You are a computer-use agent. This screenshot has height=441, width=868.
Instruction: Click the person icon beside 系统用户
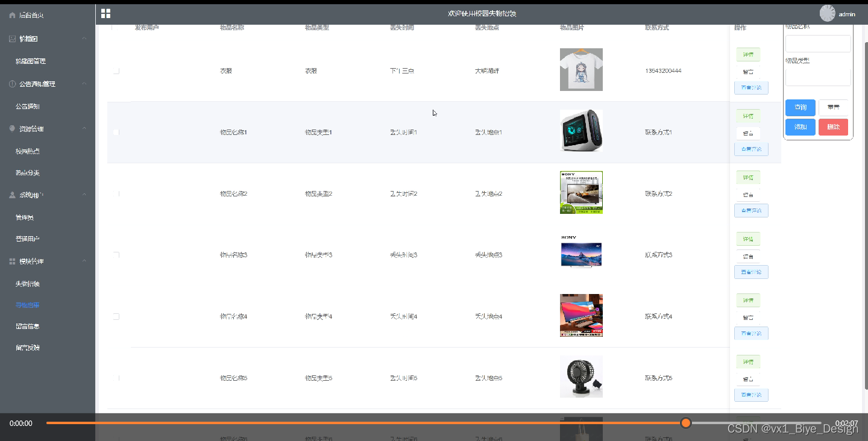pos(13,195)
